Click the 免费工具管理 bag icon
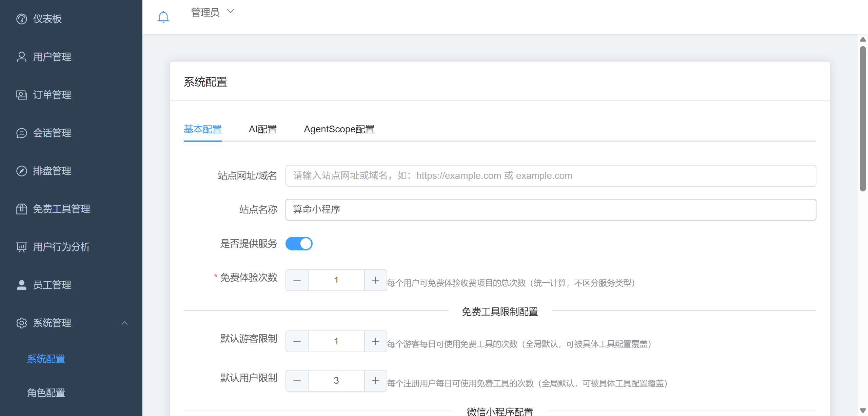Screen dimensions: 868x416 (21, 209)
